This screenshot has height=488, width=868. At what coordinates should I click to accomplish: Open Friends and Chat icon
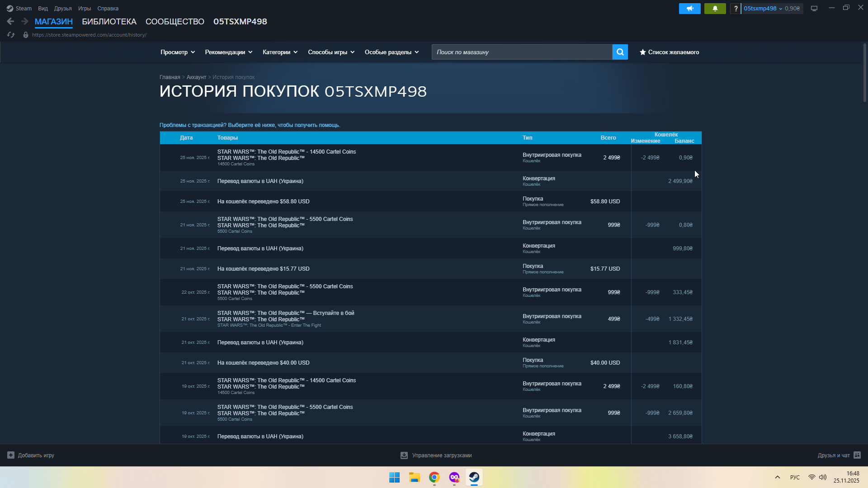(x=857, y=455)
